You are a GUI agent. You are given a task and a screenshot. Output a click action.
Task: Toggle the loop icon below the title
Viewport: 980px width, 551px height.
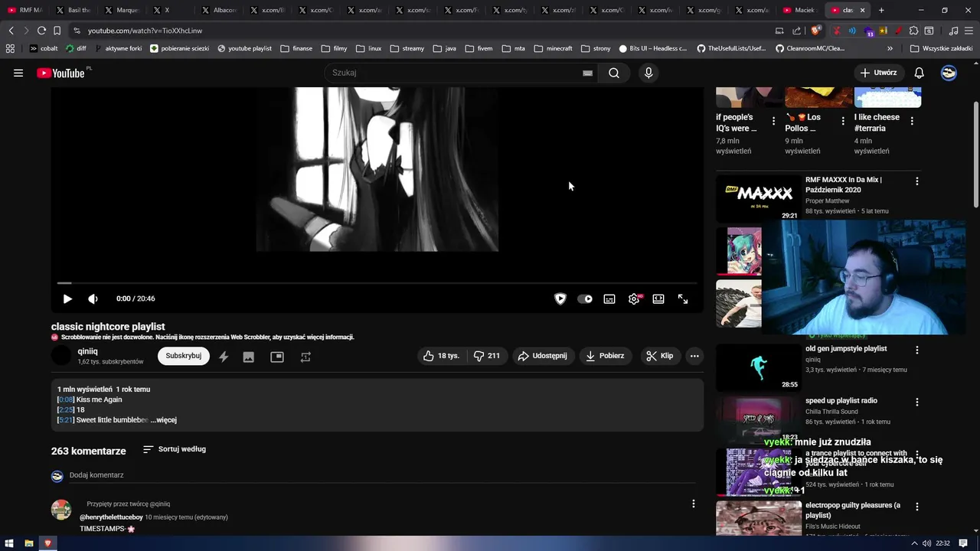[305, 357]
